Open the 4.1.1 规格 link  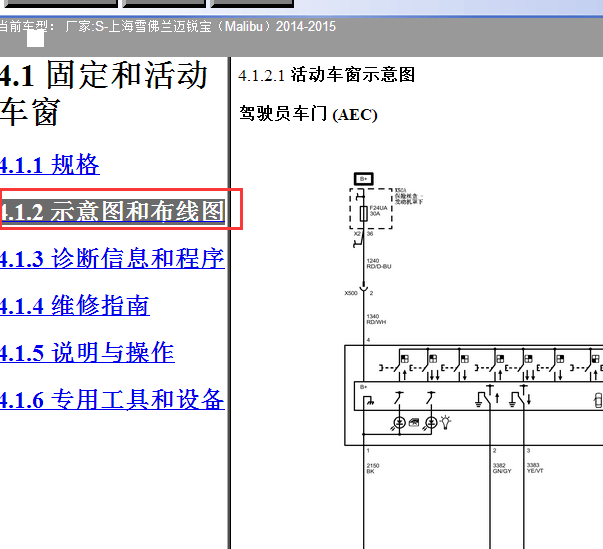pos(50,165)
